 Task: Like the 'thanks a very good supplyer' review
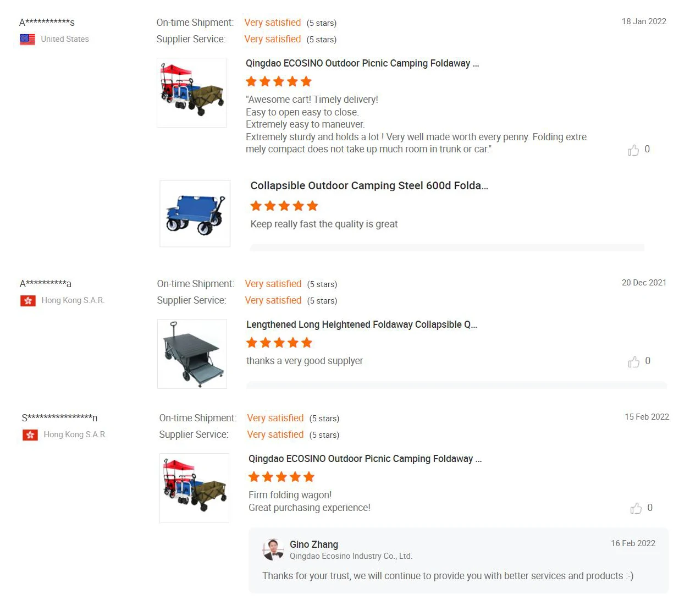click(x=633, y=362)
